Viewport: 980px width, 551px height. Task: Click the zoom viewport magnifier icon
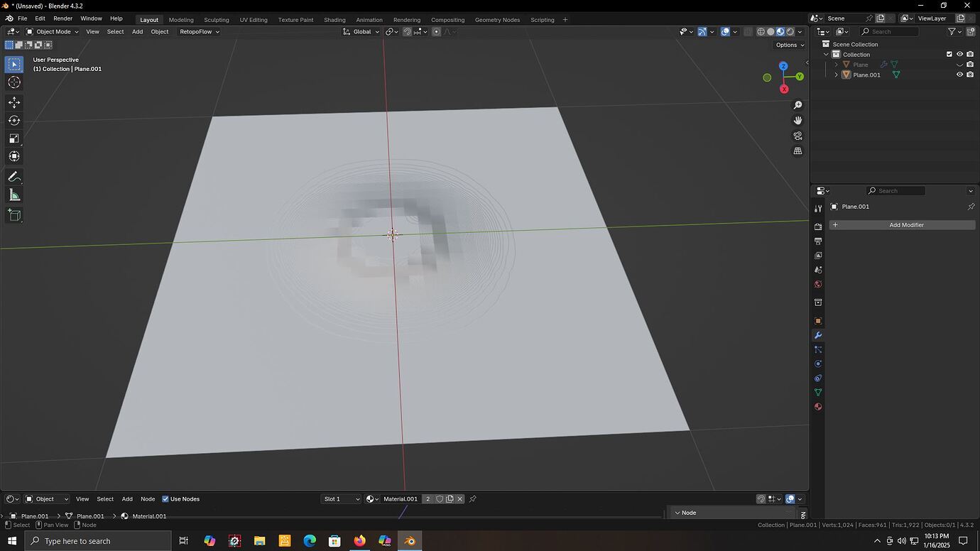[x=797, y=105]
